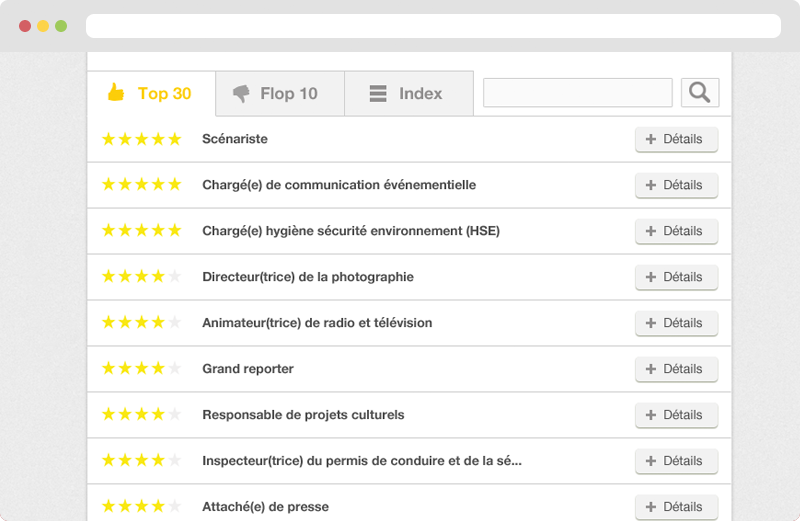Viewport: 800px width, 521px height.
Task: Select the Top 30 tab
Action: [x=152, y=94]
